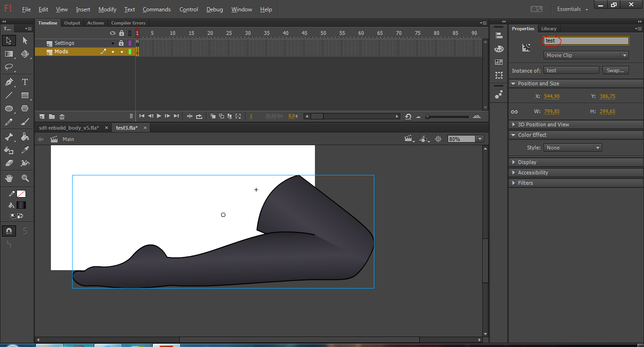Toggle Snap to Objects magnet
Viewport: 644px width, 347px height.
[8, 231]
